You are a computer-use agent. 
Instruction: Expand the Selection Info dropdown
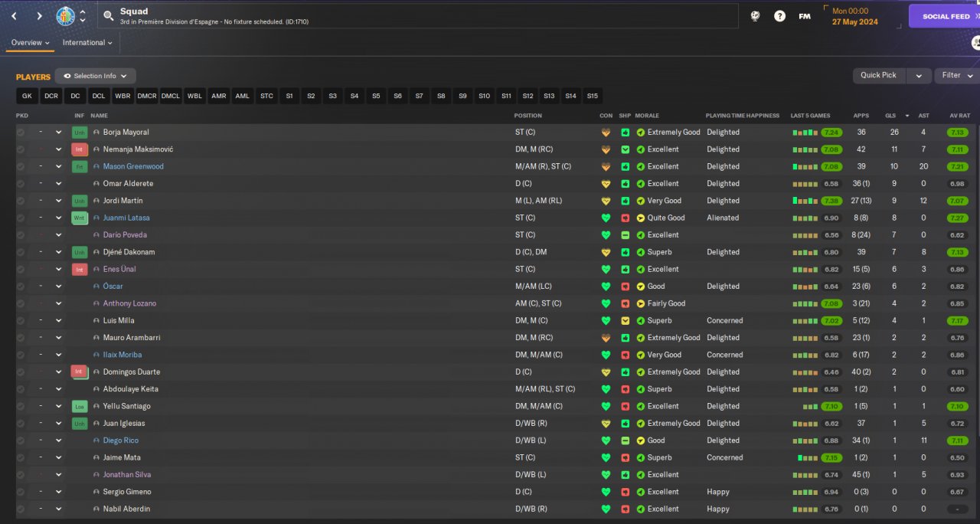click(x=96, y=76)
